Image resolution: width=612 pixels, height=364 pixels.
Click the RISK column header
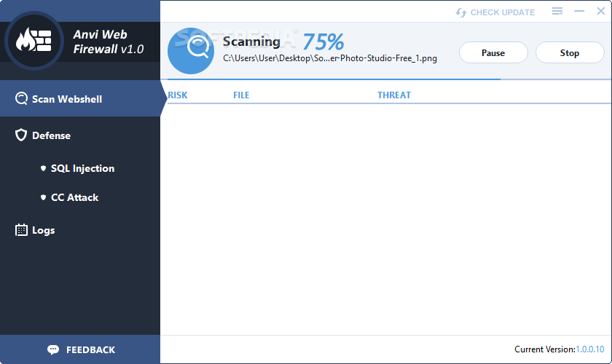pyautogui.click(x=178, y=95)
